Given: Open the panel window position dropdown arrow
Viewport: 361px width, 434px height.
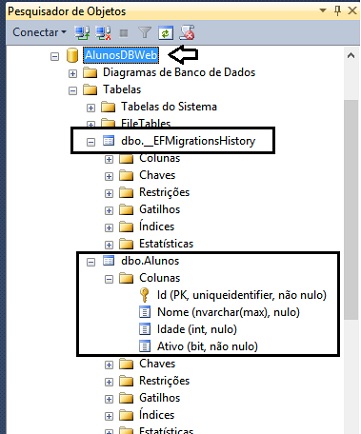Looking at the screenshot, I should point(323,10).
